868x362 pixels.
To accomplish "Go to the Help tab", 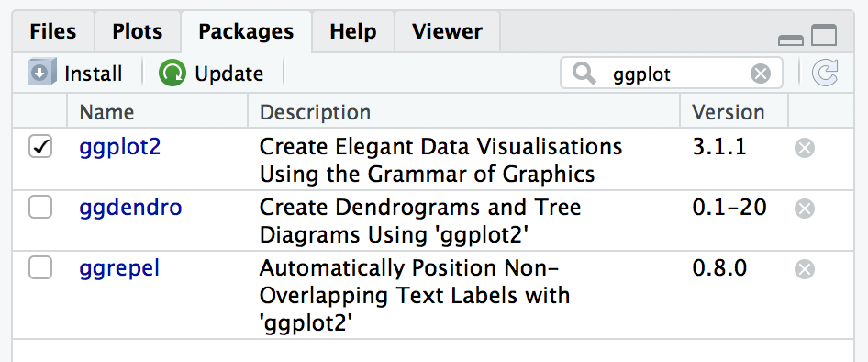I will [x=353, y=31].
